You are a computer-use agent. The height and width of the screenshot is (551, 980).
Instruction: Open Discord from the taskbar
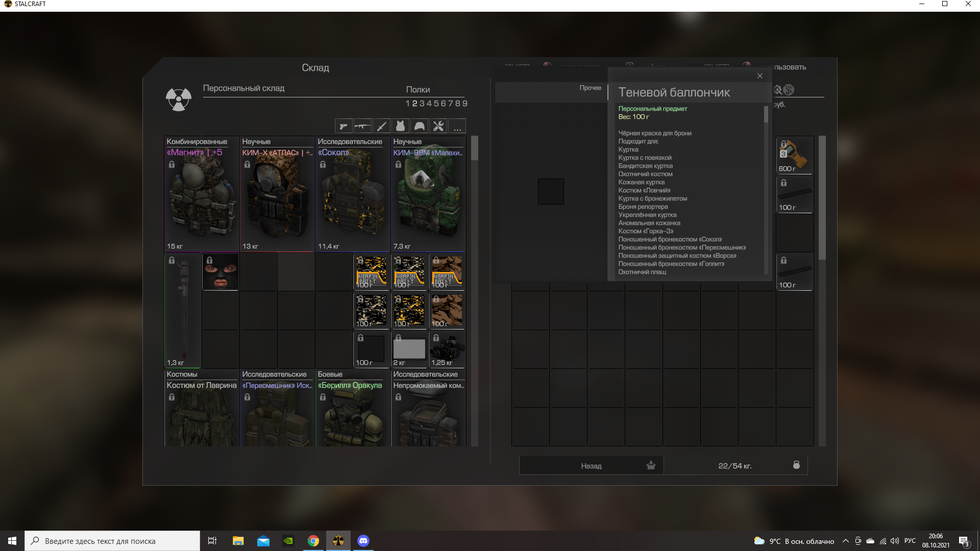(x=363, y=541)
